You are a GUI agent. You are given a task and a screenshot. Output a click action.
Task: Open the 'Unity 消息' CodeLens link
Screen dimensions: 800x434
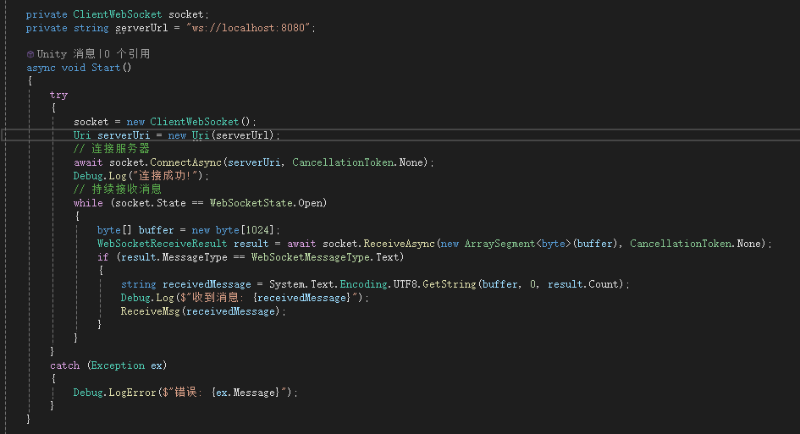click(x=66, y=54)
